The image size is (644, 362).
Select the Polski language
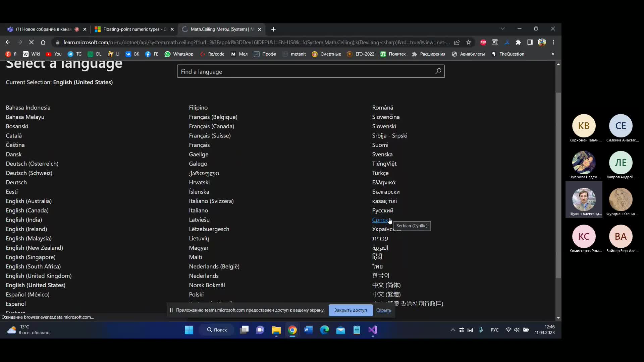196,295
